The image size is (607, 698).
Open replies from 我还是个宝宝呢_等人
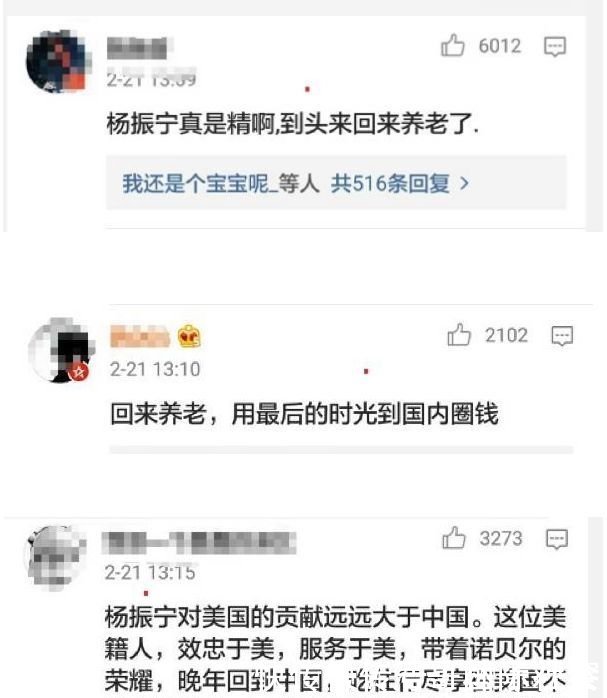(221, 183)
